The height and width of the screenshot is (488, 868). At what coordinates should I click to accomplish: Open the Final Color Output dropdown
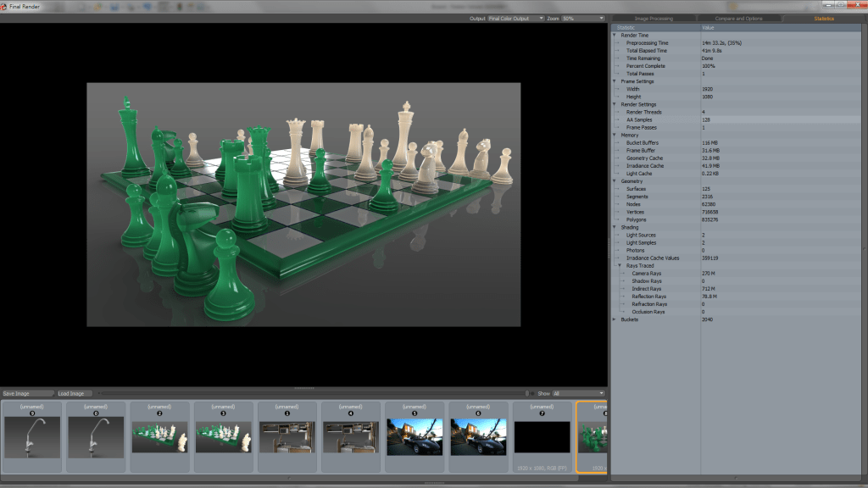coord(515,18)
